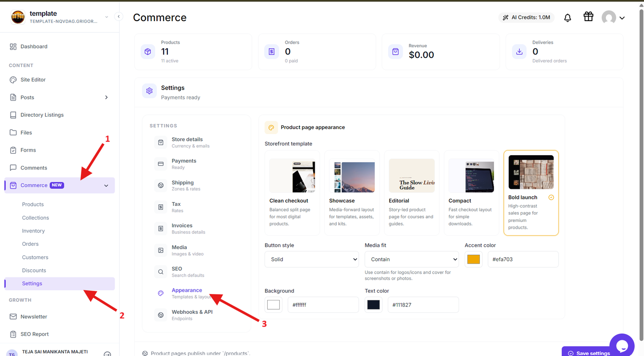This screenshot has height=356, width=644.
Task: Open the SEO Report link
Action: pyautogui.click(x=34, y=334)
